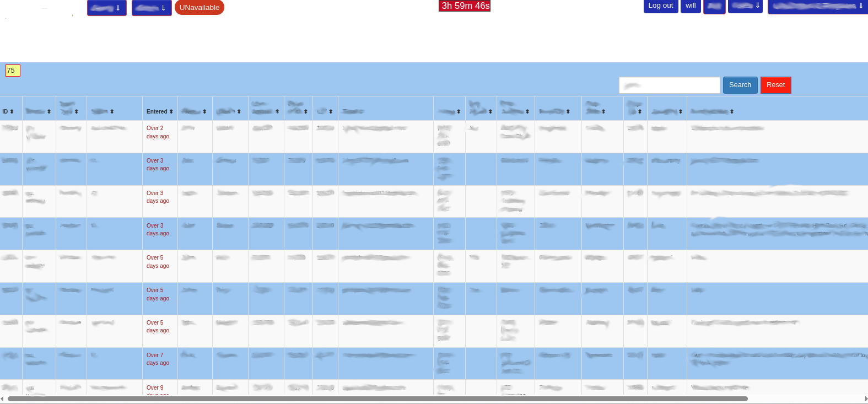The height and width of the screenshot is (404, 868).
Task: Click the horizontal scrollbar's right arrow
Action: [865, 398]
